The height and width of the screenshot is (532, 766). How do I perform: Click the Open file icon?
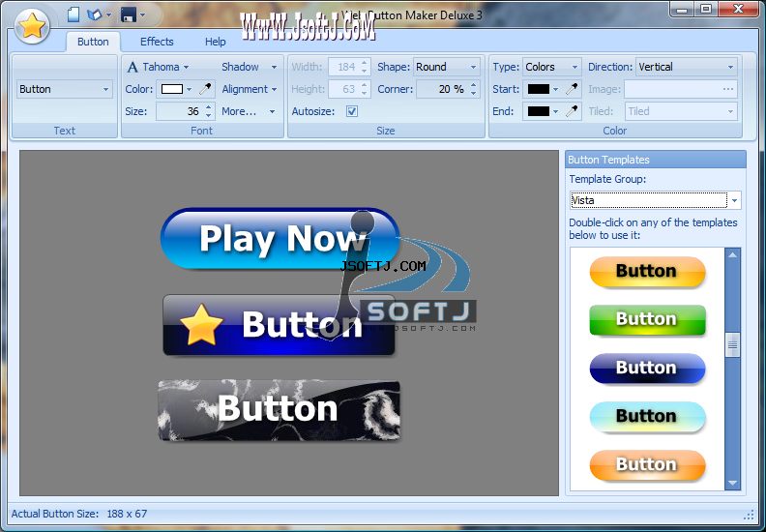click(94, 15)
